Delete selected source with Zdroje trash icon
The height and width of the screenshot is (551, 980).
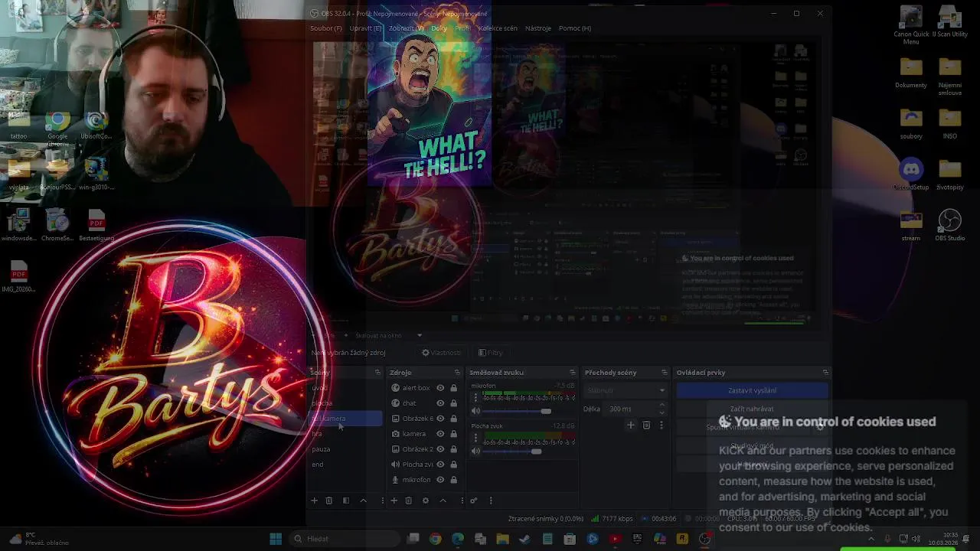(x=409, y=500)
